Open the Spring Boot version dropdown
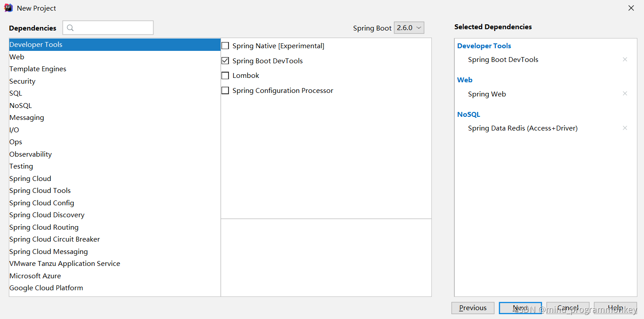Image resolution: width=644 pixels, height=319 pixels. [x=409, y=27]
